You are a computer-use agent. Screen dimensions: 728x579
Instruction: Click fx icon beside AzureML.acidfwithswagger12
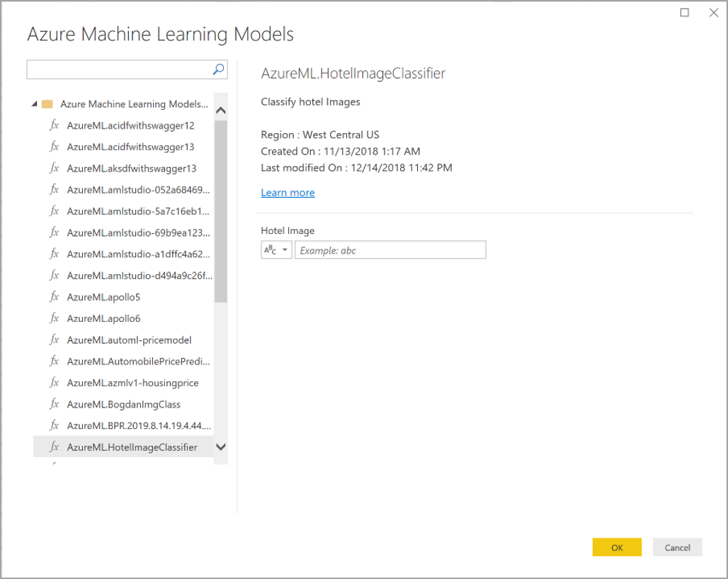55,125
